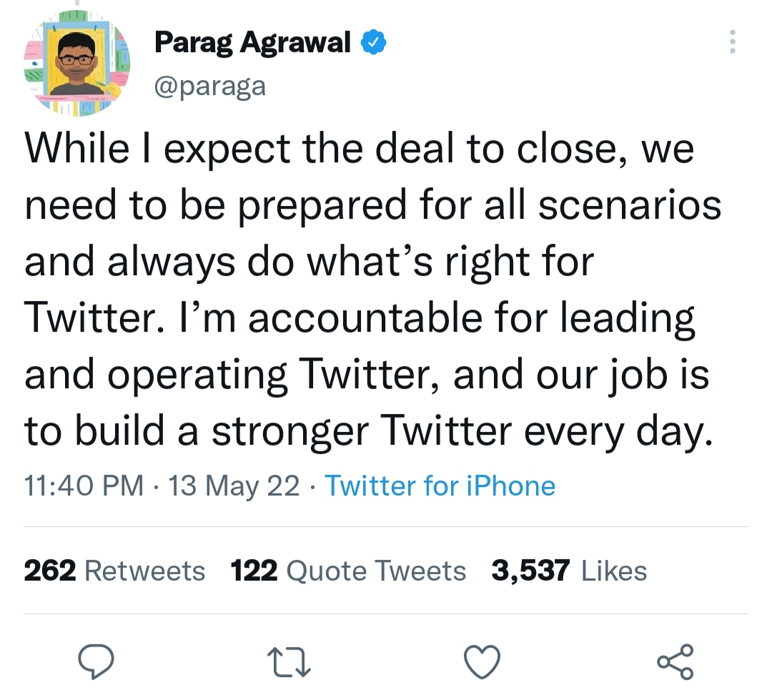
Task: Click the last line ending 'every day.'
Action: click(368, 431)
